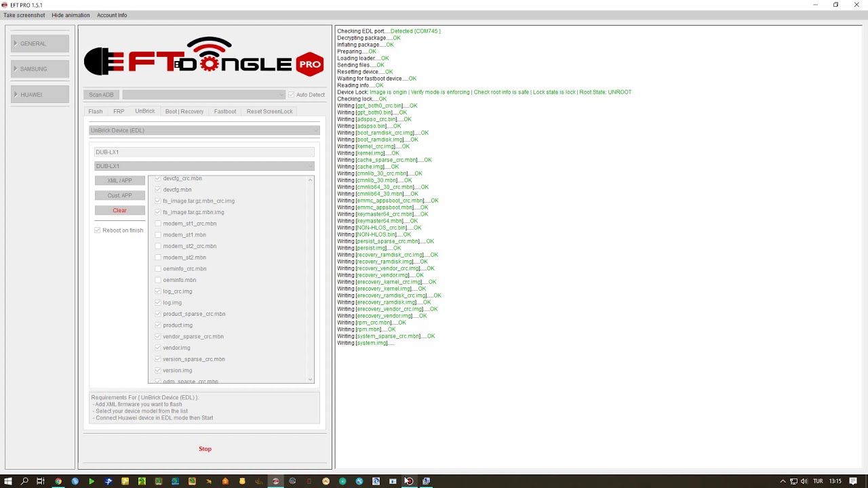Open the ADB device dropdown list
868x488 pixels.
pos(203,95)
